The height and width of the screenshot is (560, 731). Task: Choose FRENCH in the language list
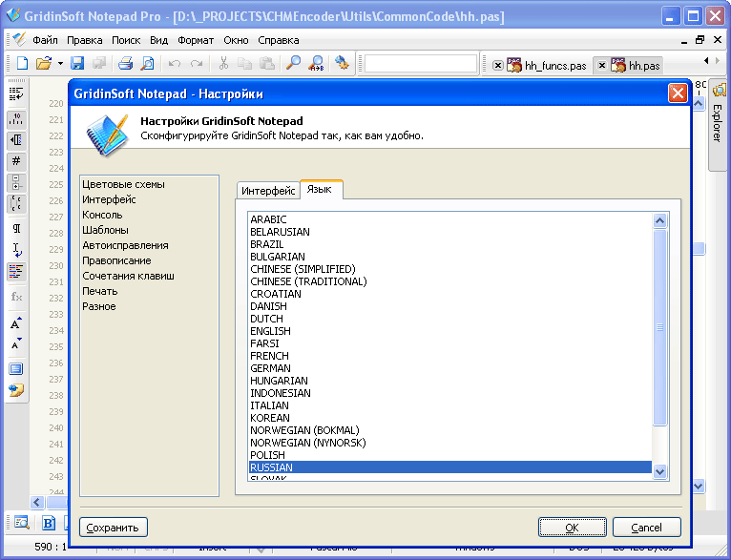click(450, 356)
